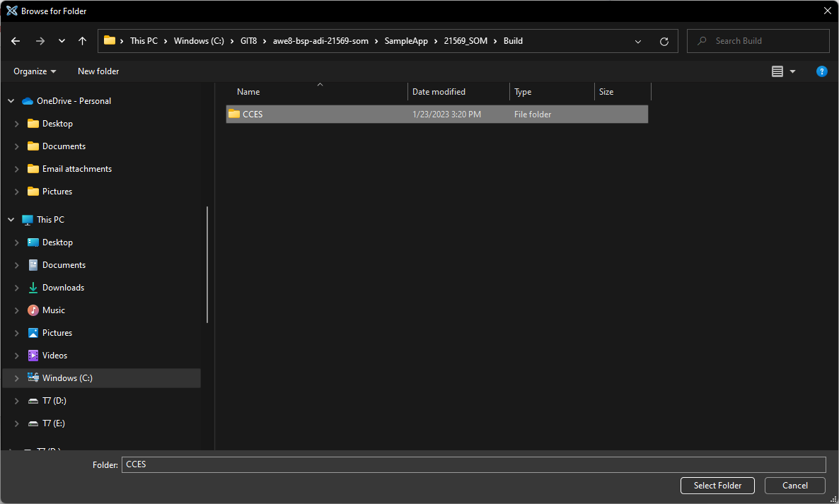Open the Music folder in sidebar
839x504 pixels.
click(x=53, y=310)
